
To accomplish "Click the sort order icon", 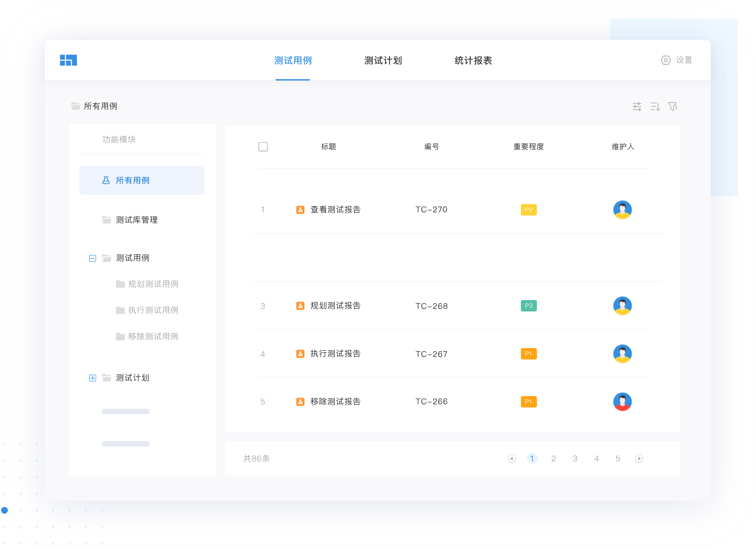I will click(655, 106).
